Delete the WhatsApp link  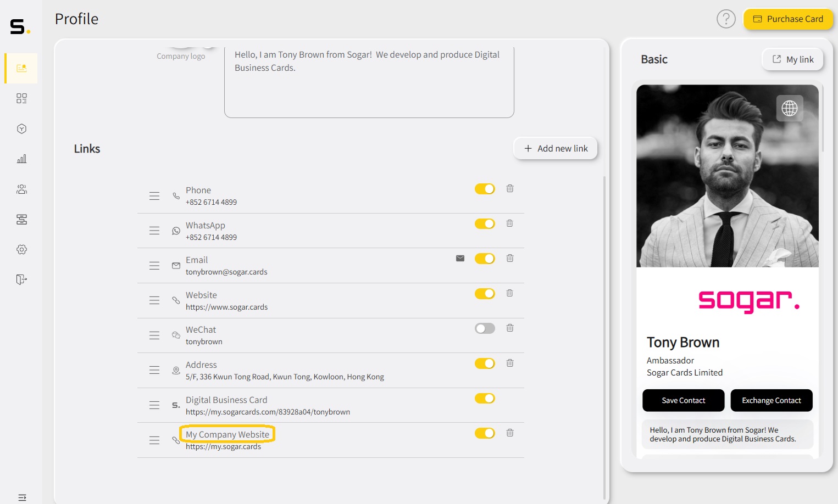tap(510, 223)
